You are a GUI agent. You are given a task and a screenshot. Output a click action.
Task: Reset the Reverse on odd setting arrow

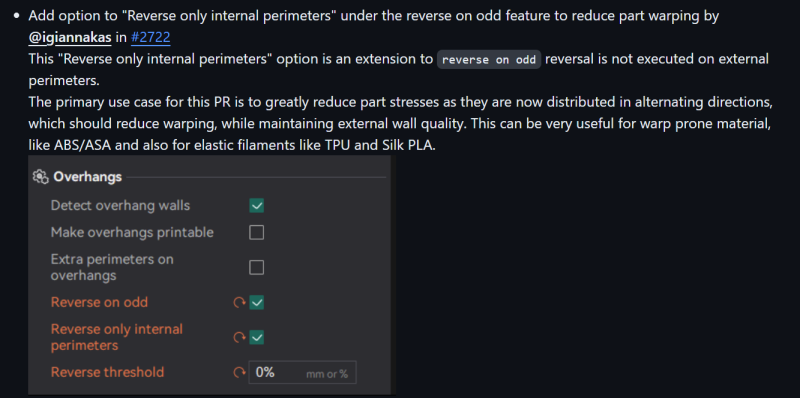tap(239, 303)
